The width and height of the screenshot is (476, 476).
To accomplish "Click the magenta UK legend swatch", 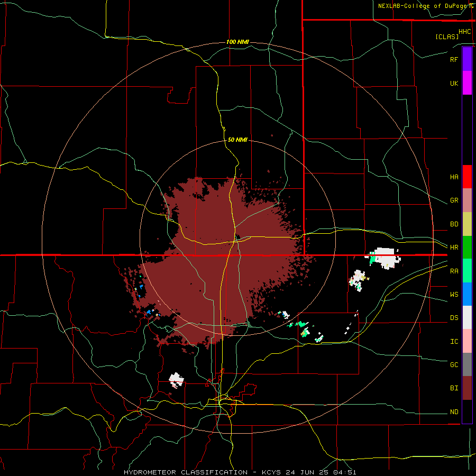I will tap(467, 83).
